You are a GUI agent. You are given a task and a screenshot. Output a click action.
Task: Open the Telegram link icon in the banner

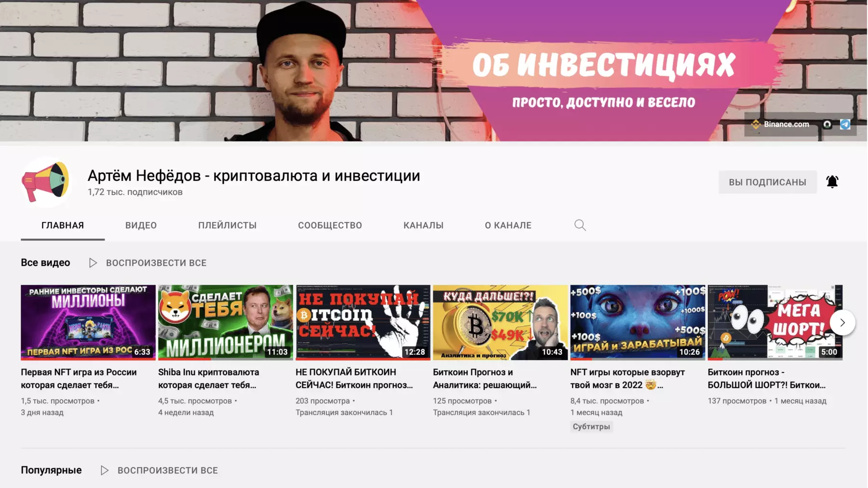pyautogui.click(x=845, y=125)
